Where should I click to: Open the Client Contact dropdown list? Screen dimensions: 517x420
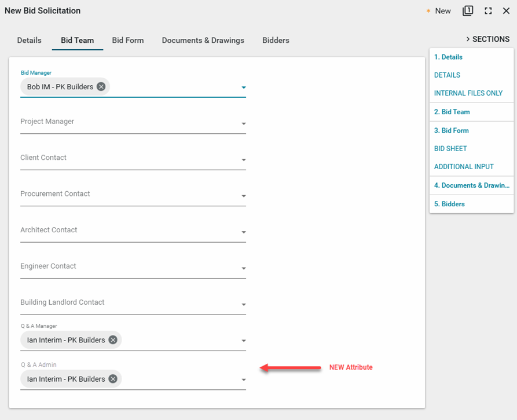tap(244, 160)
